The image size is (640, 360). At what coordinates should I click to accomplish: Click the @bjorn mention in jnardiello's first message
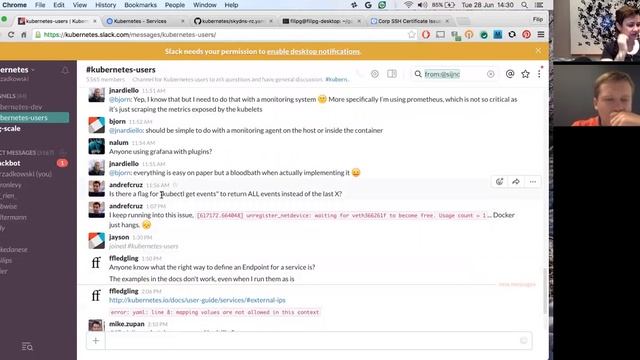[x=120, y=99]
